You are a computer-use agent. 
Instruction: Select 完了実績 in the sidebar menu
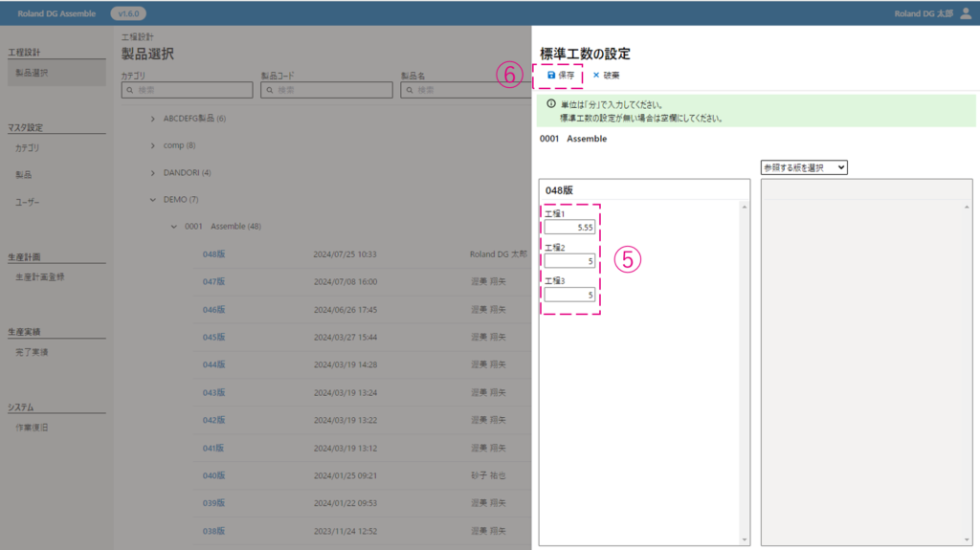[x=32, y=352]
